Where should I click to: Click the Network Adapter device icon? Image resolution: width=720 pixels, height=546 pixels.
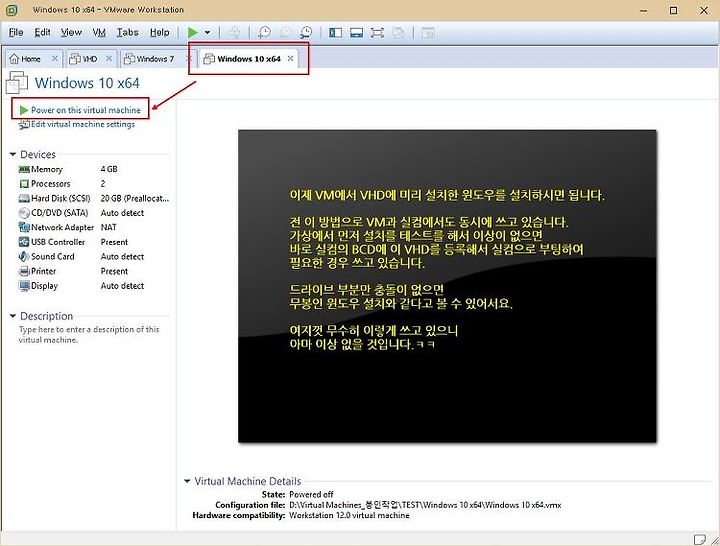point(24,227)
